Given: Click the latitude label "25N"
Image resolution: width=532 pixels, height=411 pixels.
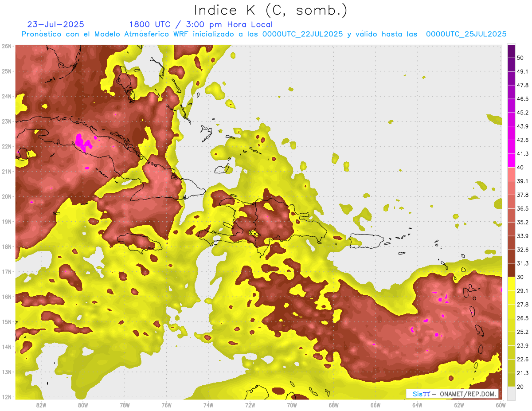Looking at the screenshot, I should point(7,71).
